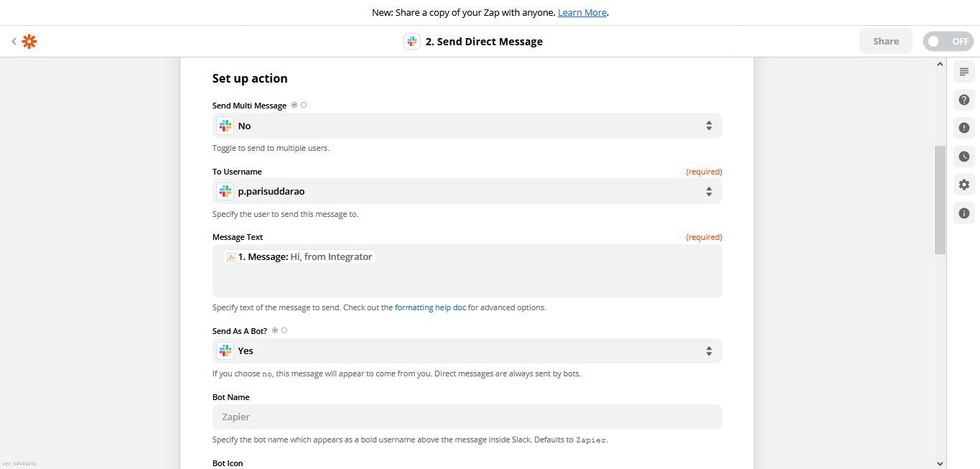The height and width of the screenshot is (469, 980).
Task: Select second radio button beside Send As A Bot
Action: point(284,330)
